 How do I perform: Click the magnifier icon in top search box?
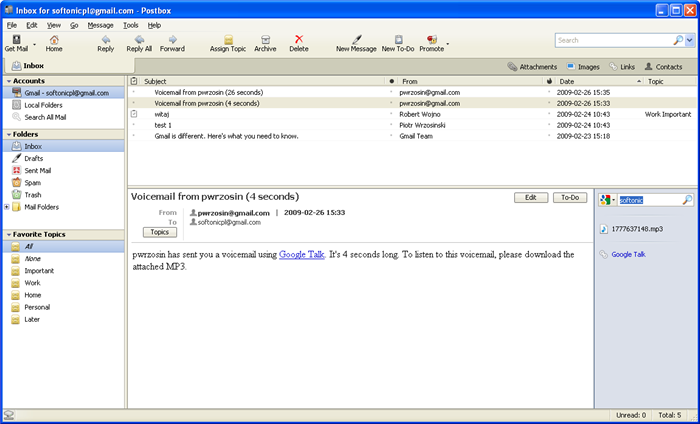[678, 40]
